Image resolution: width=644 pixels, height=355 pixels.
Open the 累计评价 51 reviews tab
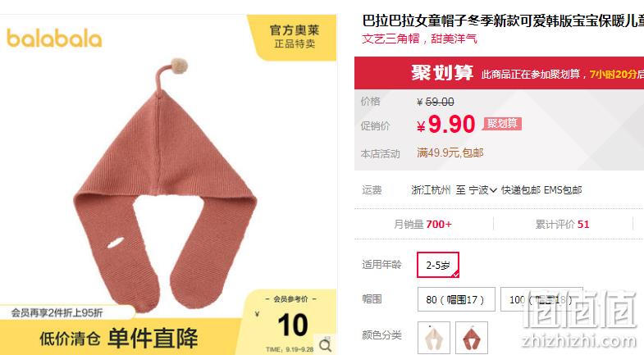[562, 224]
